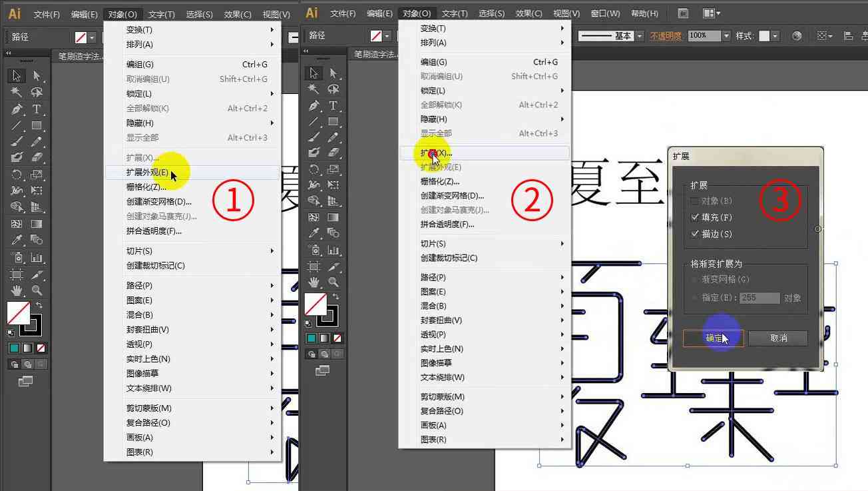Screen dimensions: 868x491
Task: Choose 扩展外观(E) in the left window's menu
Action: 192,172
